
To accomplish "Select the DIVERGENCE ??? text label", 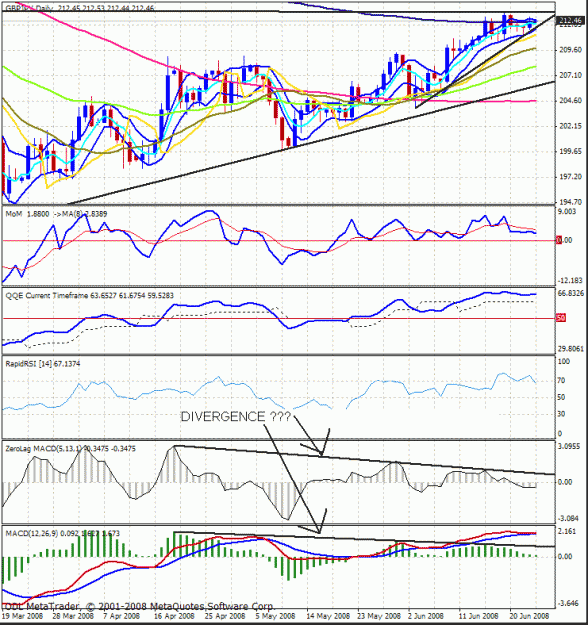I will [x=236, y=417].
